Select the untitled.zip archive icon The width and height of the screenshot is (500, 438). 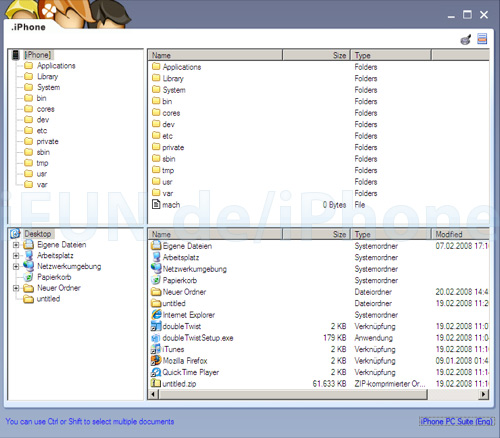pyautogui.click(x=156, y=383)
